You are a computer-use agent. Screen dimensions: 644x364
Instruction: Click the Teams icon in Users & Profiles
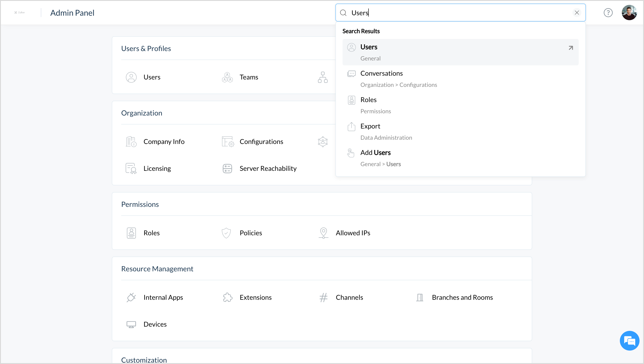pos(227,77)
